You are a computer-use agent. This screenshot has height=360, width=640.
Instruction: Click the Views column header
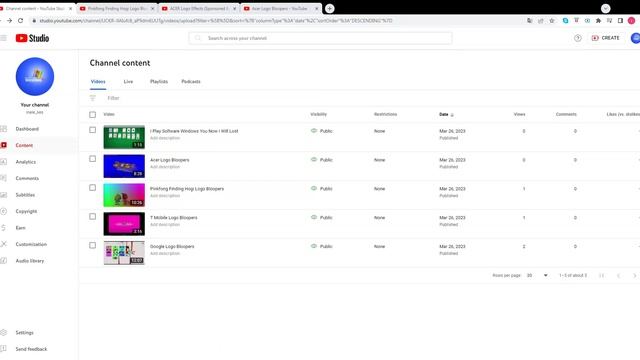[519, 114]
